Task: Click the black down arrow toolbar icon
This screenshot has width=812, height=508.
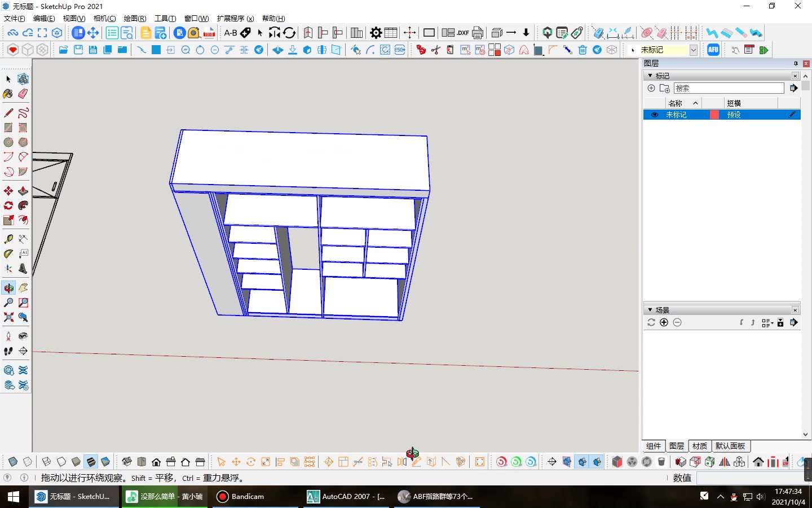Action: click(526, 33)
